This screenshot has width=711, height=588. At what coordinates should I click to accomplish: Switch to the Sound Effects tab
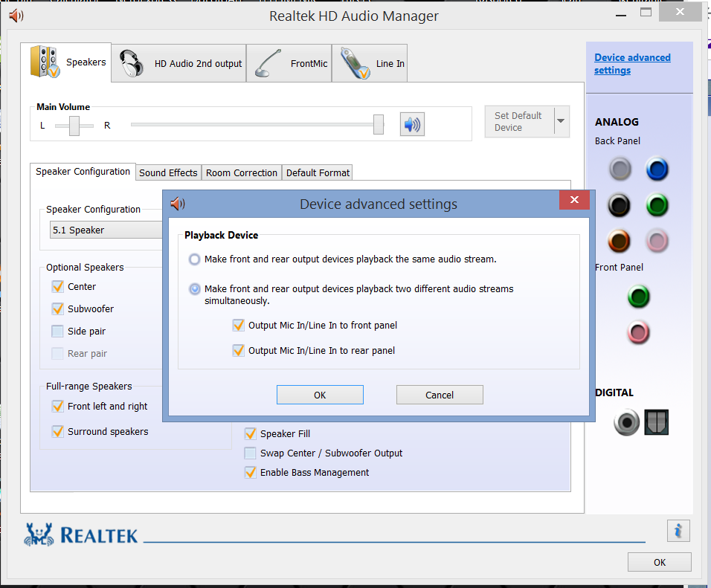point(168,172)
